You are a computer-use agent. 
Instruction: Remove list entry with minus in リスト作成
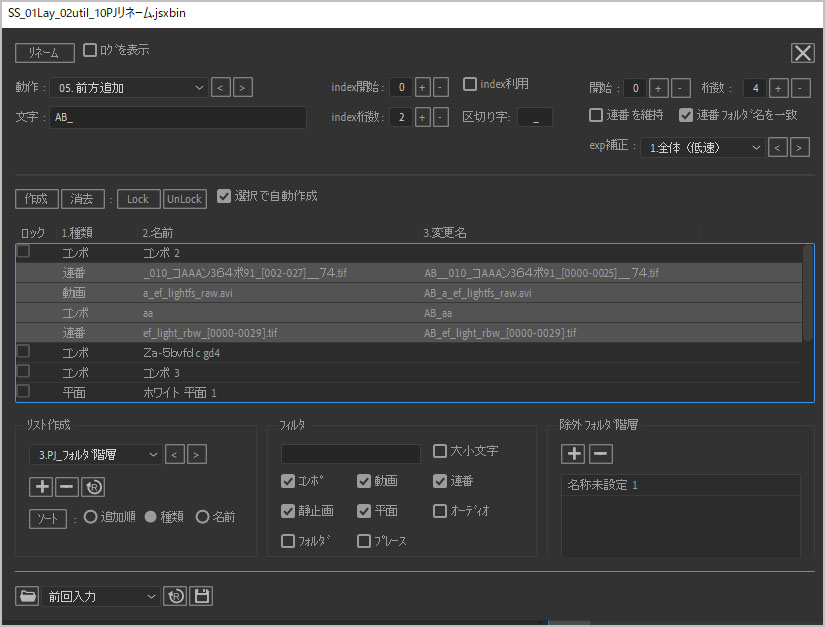click(67, 487)
